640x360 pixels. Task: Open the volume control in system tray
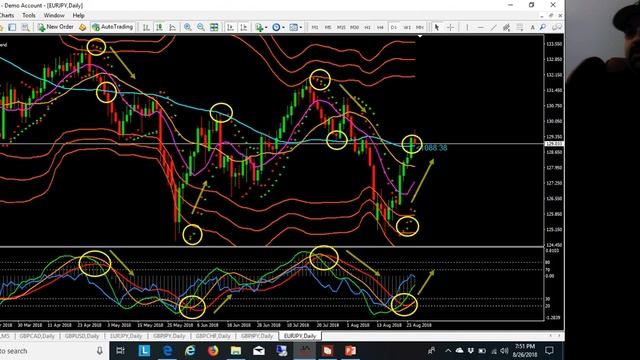pyautogui.click(x=504, y=351)
